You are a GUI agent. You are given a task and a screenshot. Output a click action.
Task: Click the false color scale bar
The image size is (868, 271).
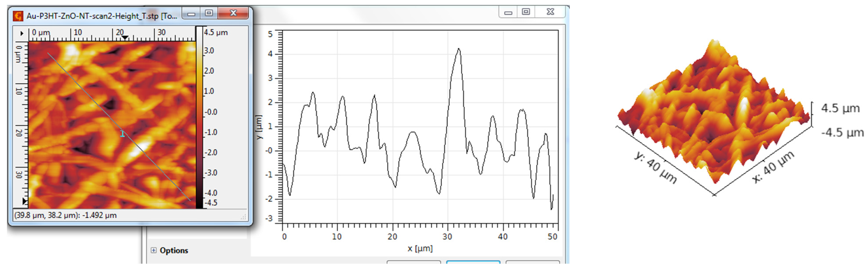[x=200, y=118]
